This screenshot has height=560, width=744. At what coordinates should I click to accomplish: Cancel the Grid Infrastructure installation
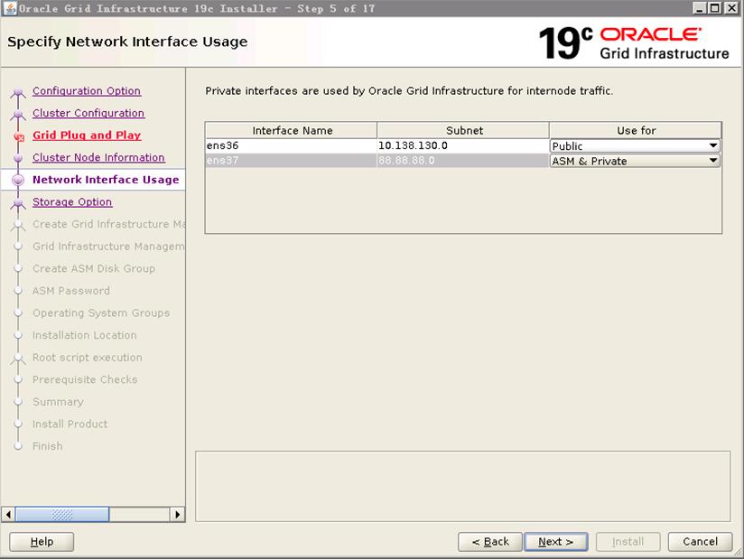pos(700,542)
